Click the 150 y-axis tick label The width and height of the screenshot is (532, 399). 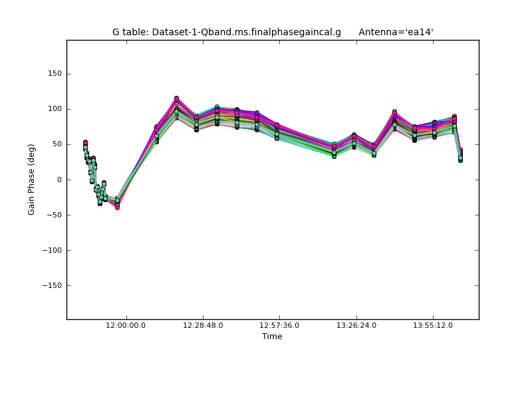tap(54, 74)
